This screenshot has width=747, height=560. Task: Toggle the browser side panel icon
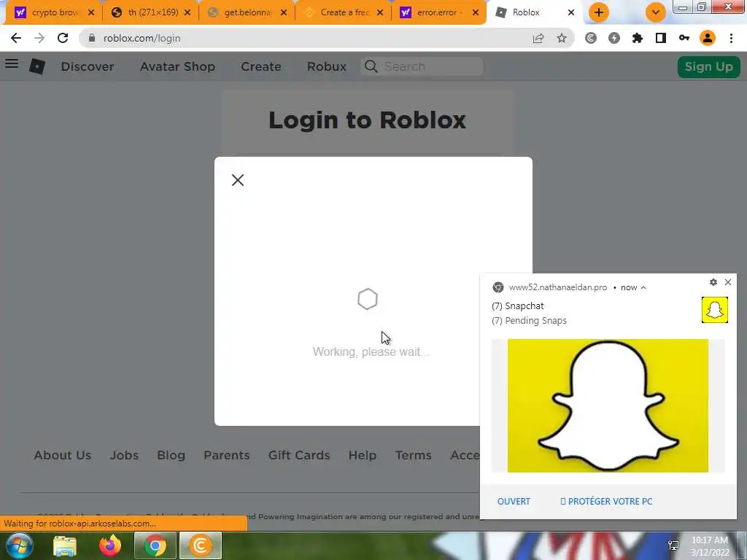pos(661,38)
